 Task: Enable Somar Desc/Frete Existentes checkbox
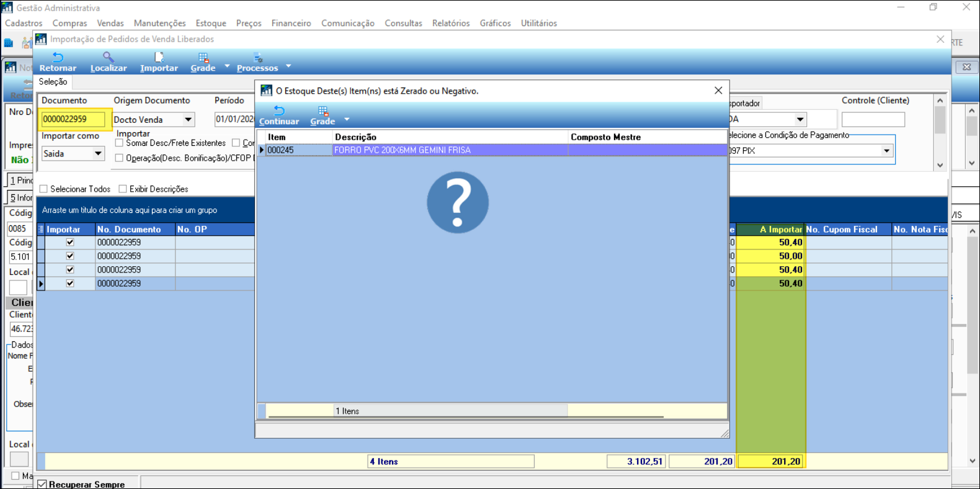point(119,143)
